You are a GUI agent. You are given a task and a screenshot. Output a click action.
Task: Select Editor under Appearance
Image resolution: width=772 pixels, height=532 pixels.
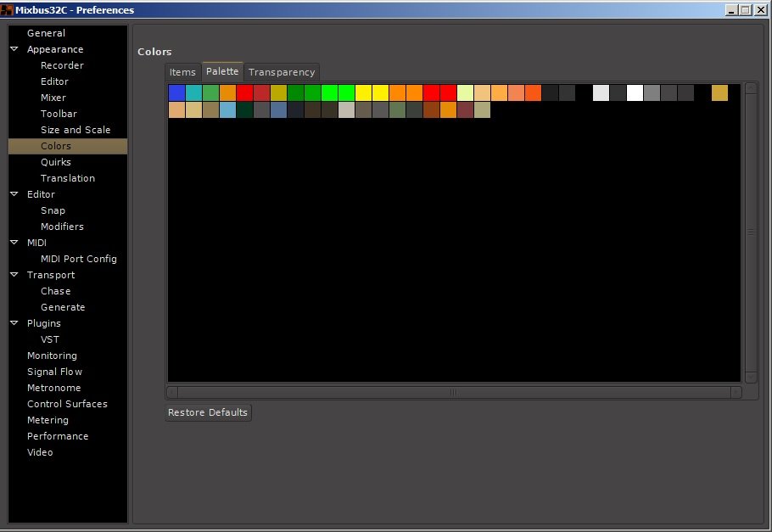[x=54, y=81]
